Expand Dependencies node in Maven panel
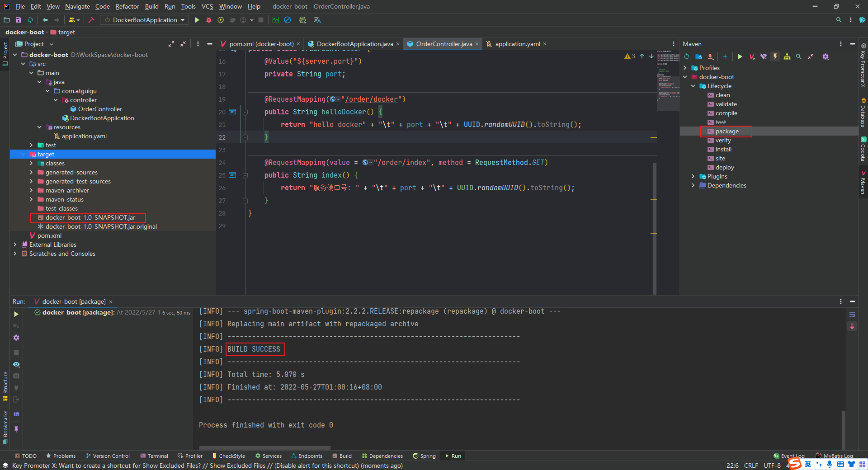 [x=693, y=185]
